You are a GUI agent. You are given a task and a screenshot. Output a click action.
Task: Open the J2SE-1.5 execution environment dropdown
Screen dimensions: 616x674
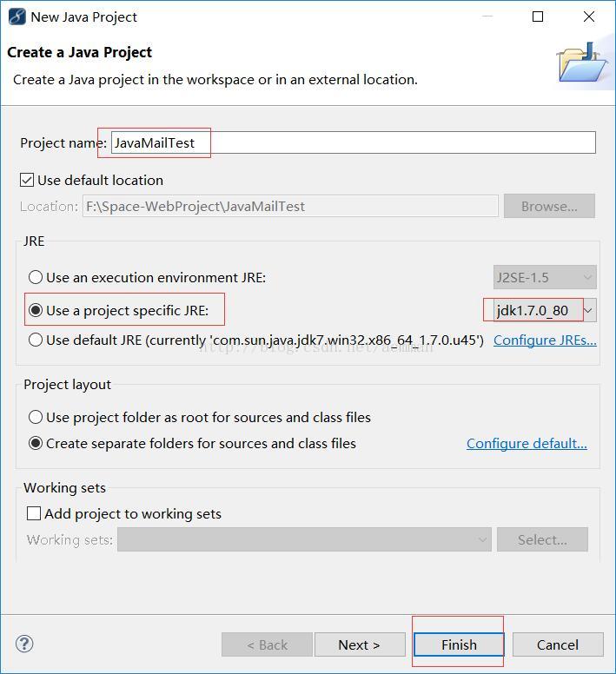coord(545,277)
